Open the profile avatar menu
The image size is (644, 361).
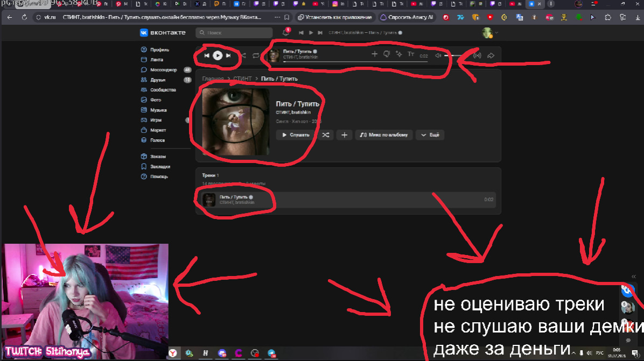tap(490, 33)
